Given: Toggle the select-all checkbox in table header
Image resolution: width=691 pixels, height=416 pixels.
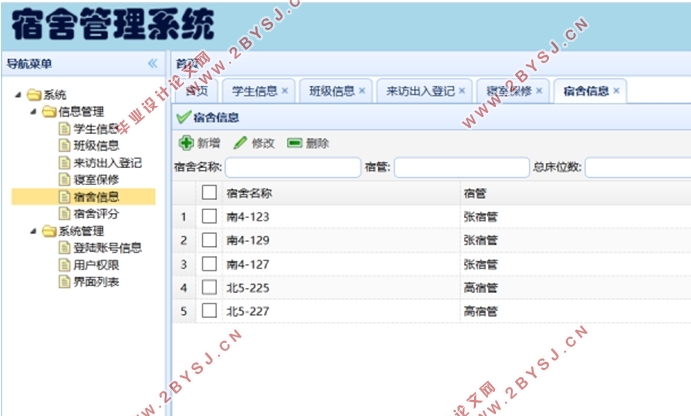Looking at the screenshot, I should 209,193.
